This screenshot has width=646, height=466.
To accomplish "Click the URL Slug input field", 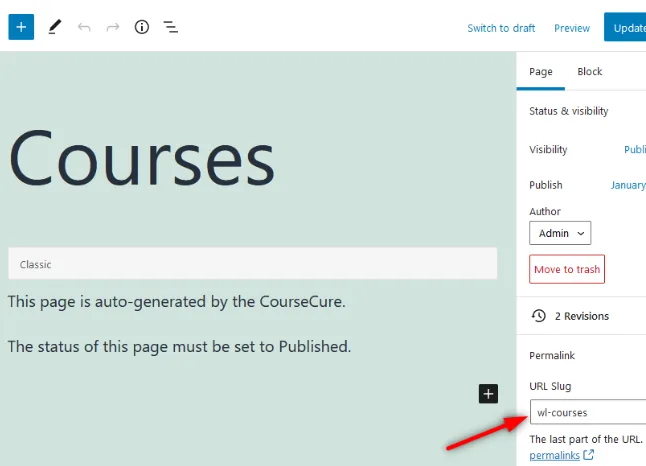I will click(588, 412).
